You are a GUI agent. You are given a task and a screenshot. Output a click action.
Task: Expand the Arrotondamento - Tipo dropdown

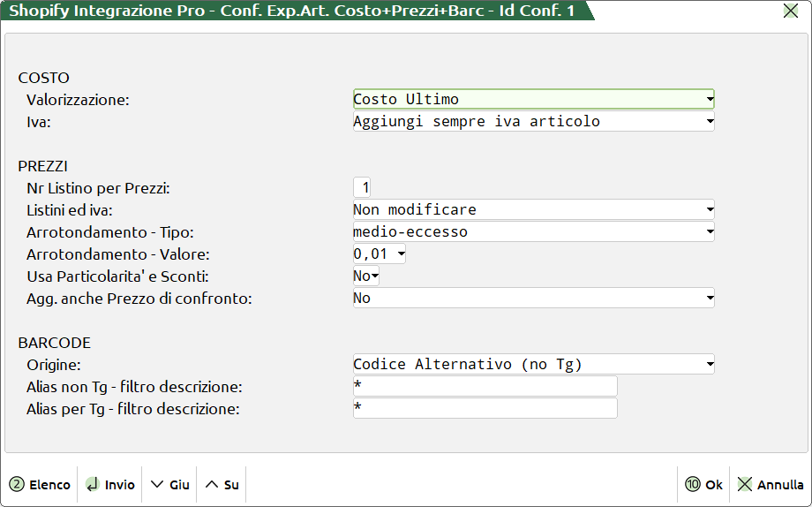coord(533,231)
